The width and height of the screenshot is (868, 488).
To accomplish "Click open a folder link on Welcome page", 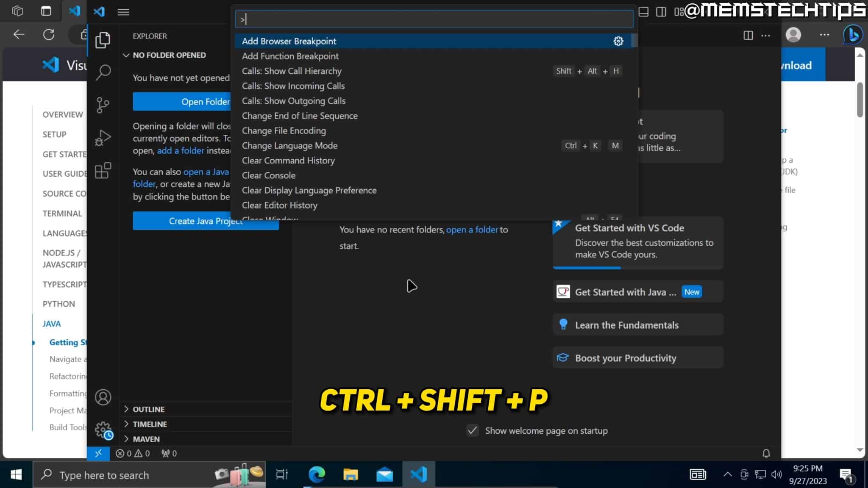I will point(472,230).
